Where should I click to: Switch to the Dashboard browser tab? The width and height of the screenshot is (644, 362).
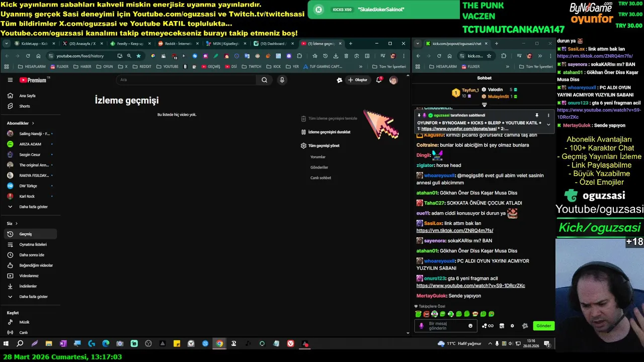click(x=273, y=44)
